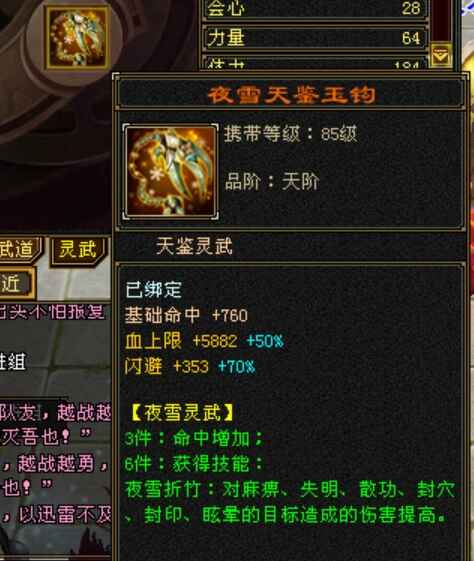Select the 会心 28 attribute row
Image resolution: width=474 pixels, height=561 pixels.
click(315, 8)
